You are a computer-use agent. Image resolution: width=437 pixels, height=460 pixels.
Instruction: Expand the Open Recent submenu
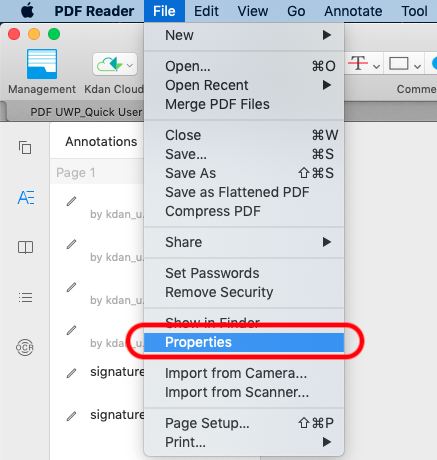click(244, 85)
